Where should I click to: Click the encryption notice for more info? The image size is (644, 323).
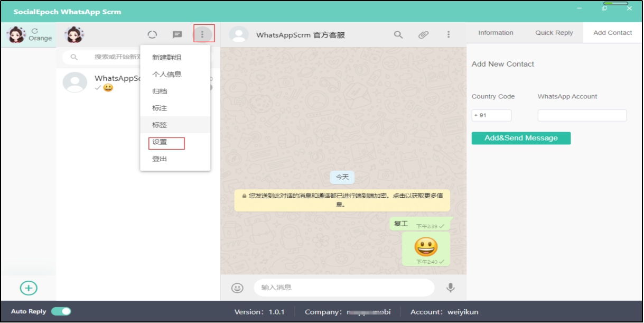click(x=342, y=200)
